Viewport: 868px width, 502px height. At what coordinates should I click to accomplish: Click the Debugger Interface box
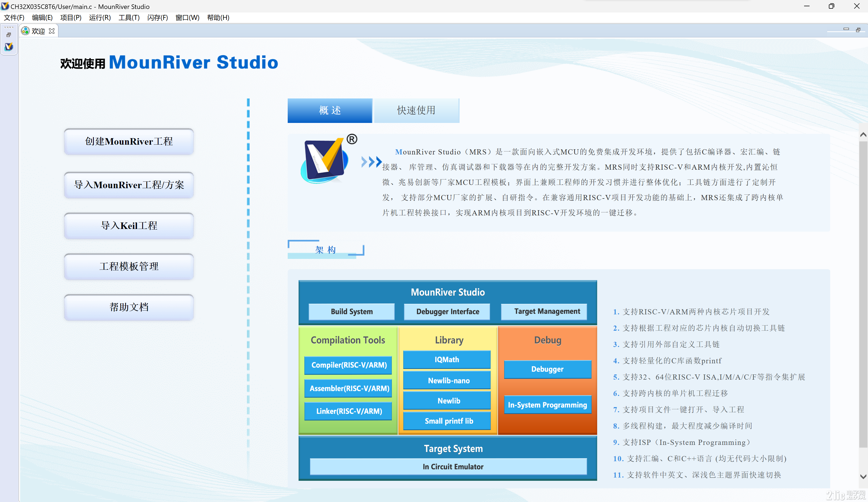coord(447,311)
